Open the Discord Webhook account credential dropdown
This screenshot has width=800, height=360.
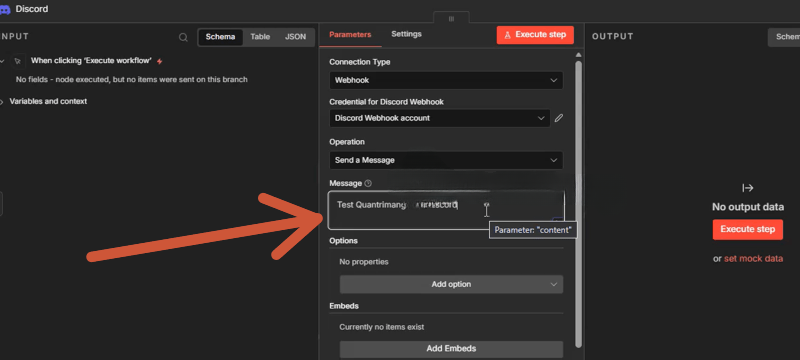pyautogui.click(x=440, y=118)
